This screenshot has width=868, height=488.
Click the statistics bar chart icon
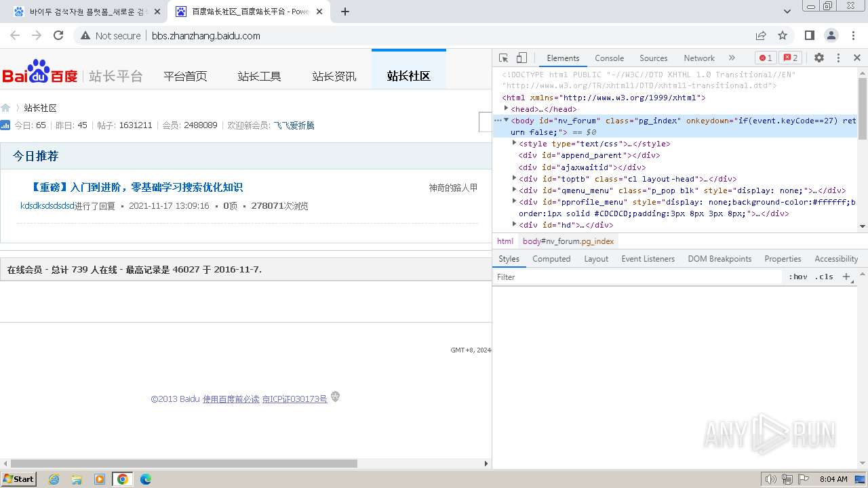click(5, 125)
